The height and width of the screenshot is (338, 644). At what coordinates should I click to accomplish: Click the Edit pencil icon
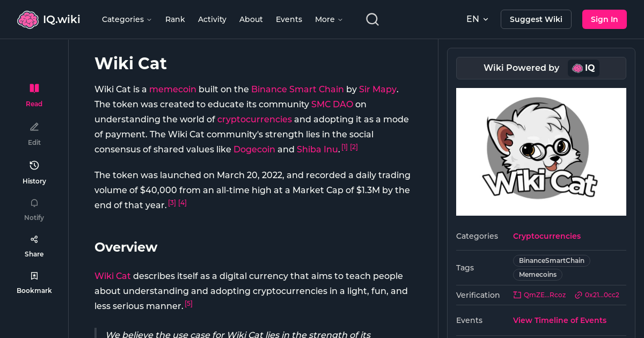pos(34,127)
